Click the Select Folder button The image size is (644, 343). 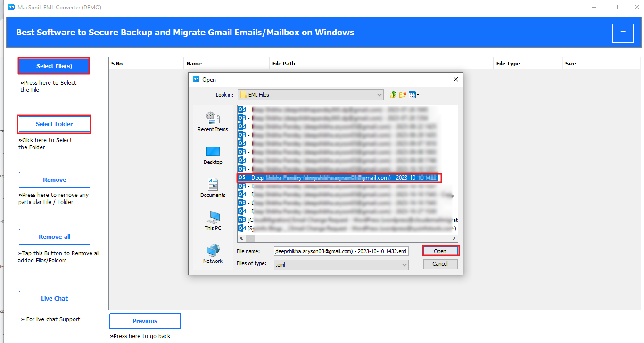coord(54,124)
